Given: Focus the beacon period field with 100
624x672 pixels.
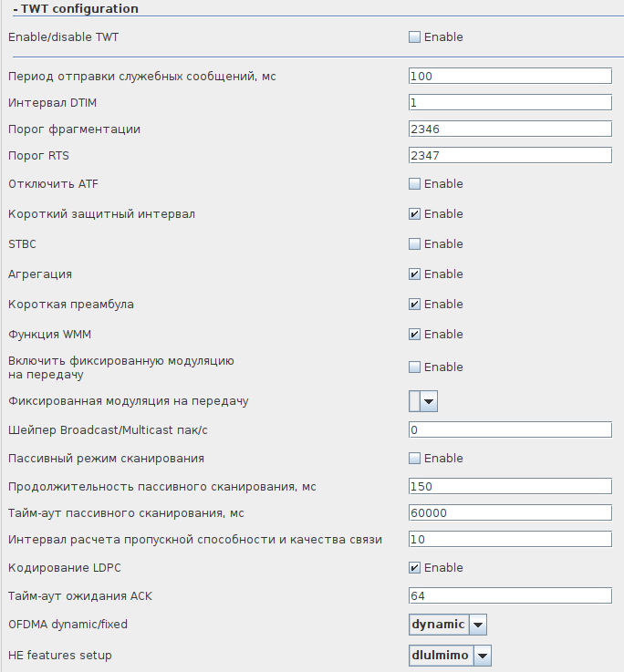Looking at the screenshot, I should (x=510, y=76).
